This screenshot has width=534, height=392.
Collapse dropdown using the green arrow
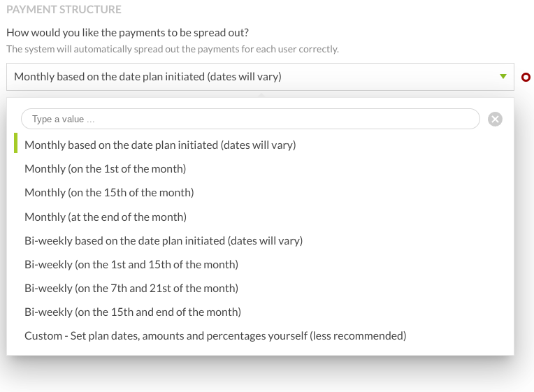503,77
